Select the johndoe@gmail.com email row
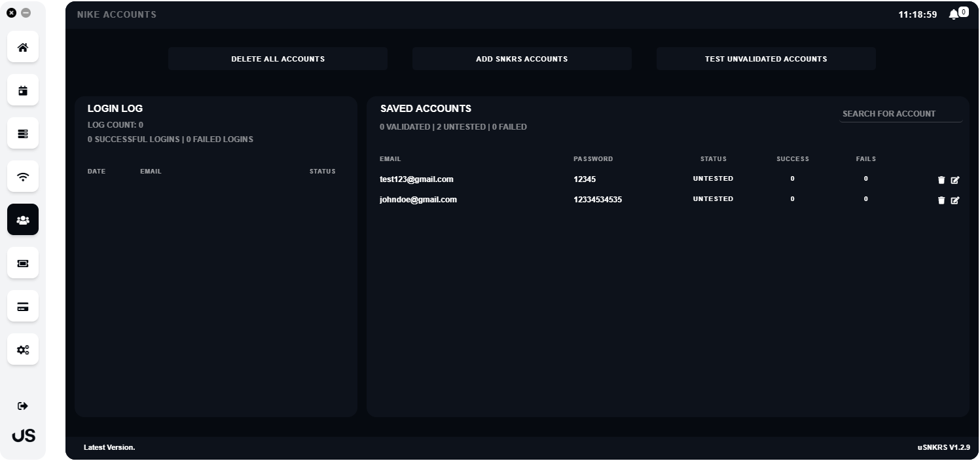 pyautogui.click(x=418, y=200)
